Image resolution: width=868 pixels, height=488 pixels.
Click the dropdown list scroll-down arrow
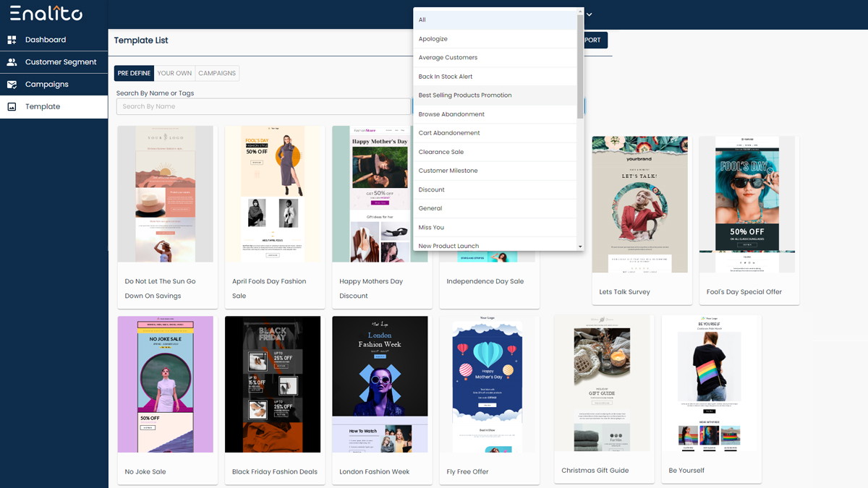click(580, 247)
